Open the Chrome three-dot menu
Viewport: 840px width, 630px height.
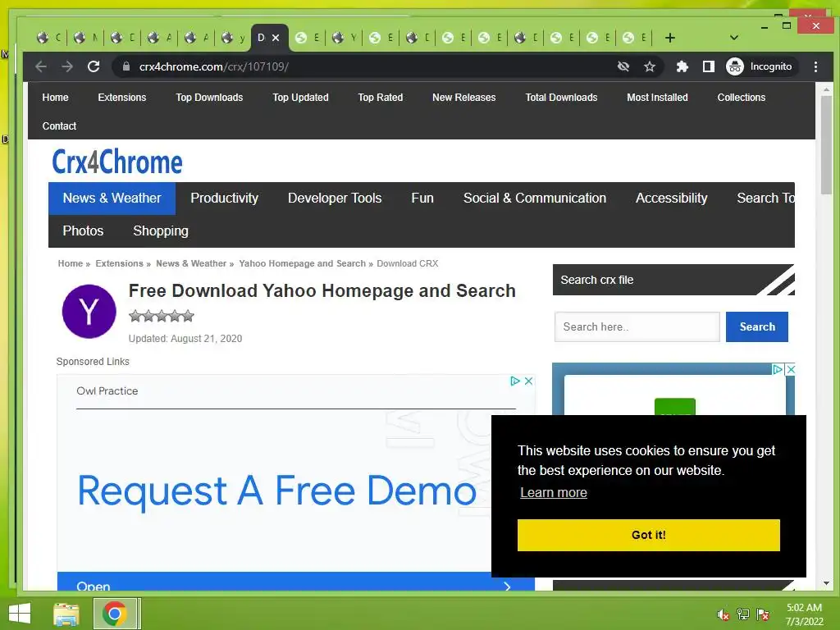pyautogui.click(x=815, y=66)
